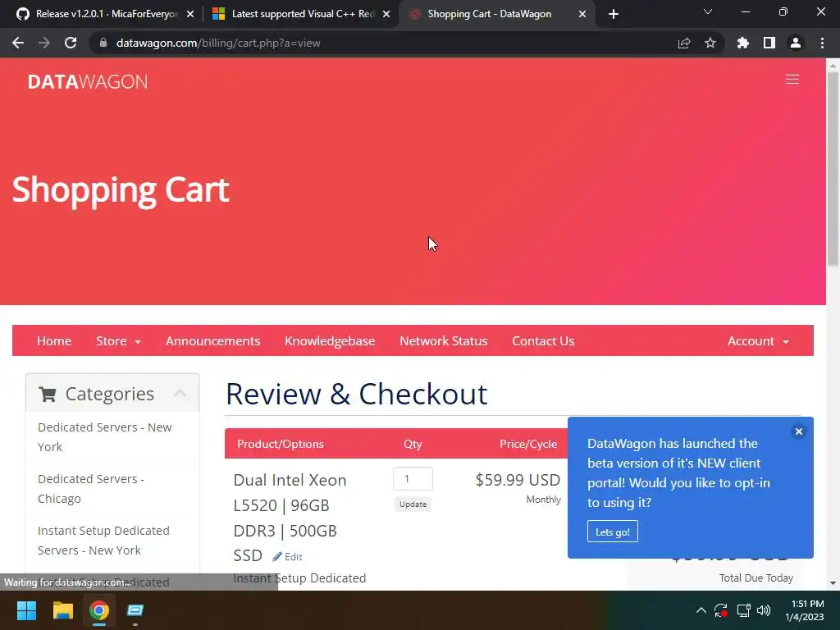The image size is (840, 630).
Task: Show hidden system tray icons
Action: [701, 610]
